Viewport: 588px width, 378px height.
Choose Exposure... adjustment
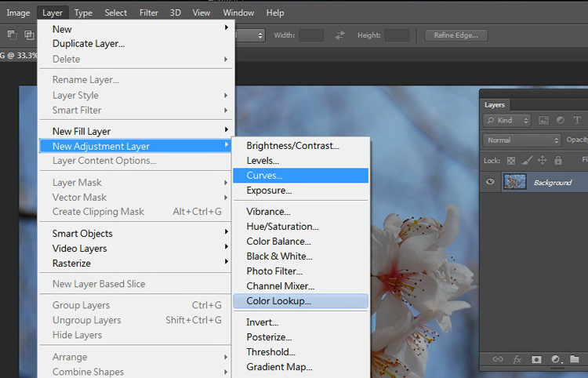(x=301, y=190)
